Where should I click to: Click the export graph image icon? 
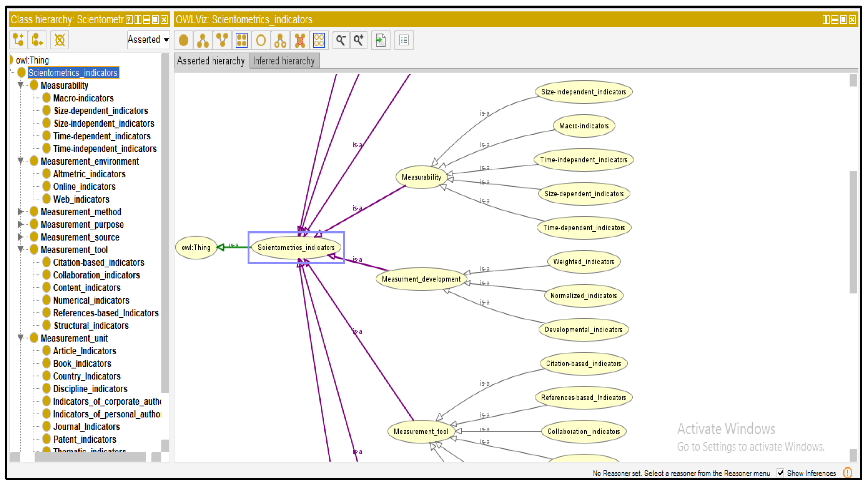(380, 40)
